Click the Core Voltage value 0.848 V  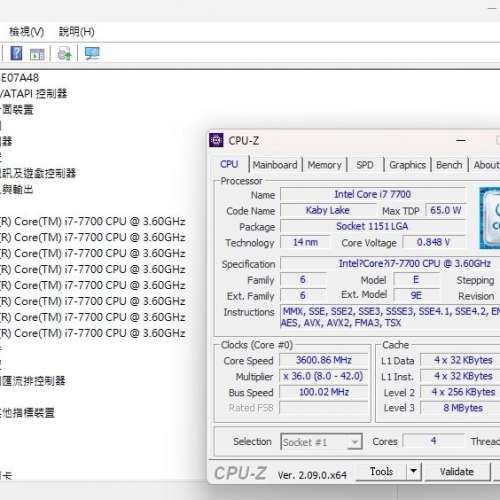(434, 242)
